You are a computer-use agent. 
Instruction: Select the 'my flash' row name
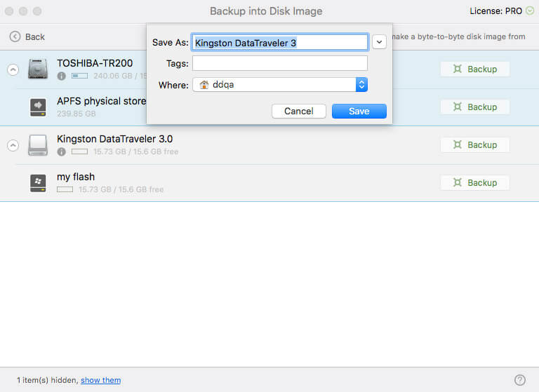[76, 177]
